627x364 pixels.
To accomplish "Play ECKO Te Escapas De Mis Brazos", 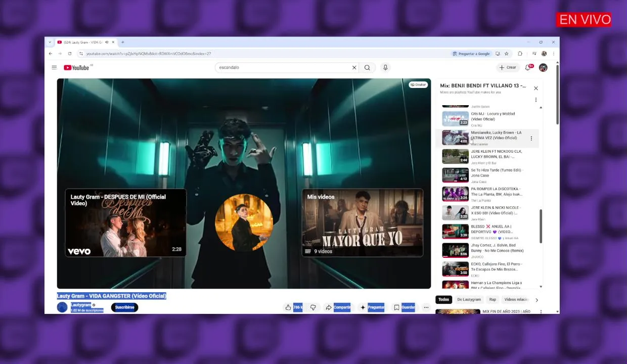I will tap(487, 269).
